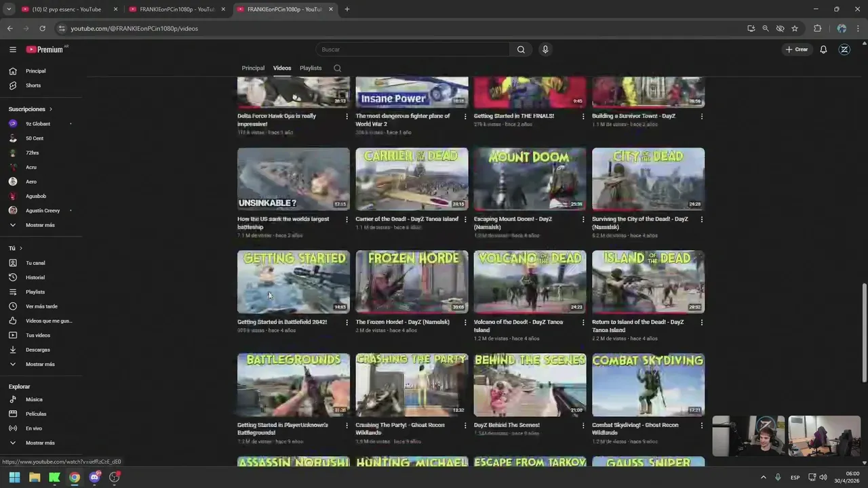
Task: Open Ver más tarde list
Action: click(41, 306)
